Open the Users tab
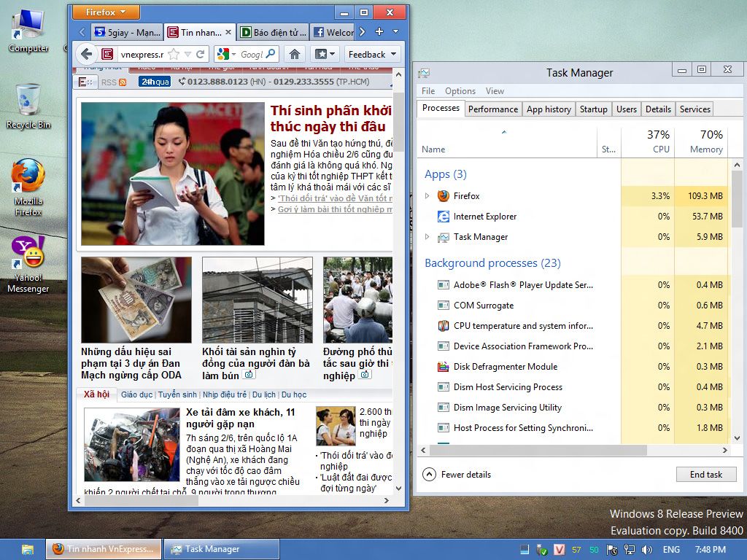 [627, 109]
